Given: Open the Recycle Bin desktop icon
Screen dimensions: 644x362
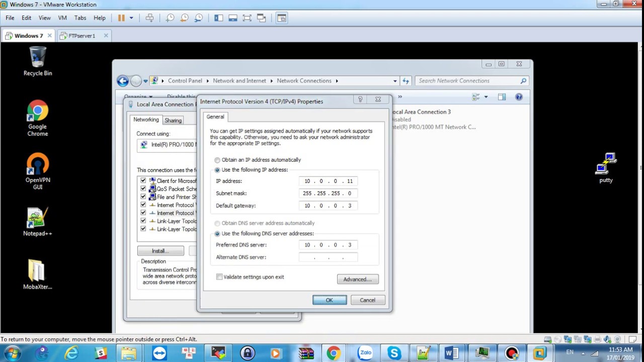Looking at the screenshot, I should (x=38, y=61).
